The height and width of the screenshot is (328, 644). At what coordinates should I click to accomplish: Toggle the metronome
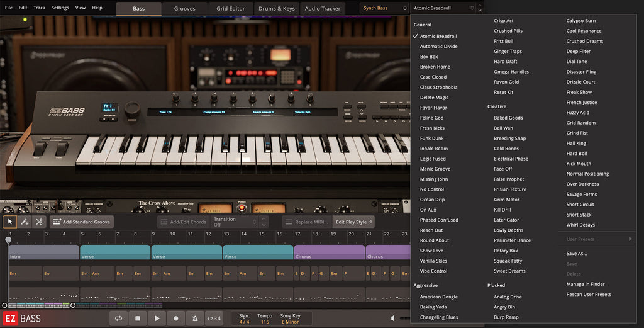tap(195, 319)
